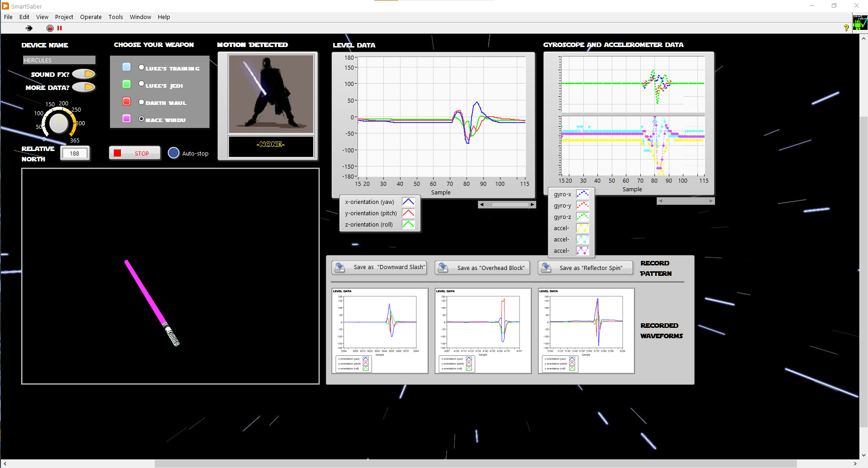Image resolution: width=868 pixels, height=468 pixels.
Task: Click Save as "Downward Slash" button
Action: pyautogui.click(x=379, y=267)
